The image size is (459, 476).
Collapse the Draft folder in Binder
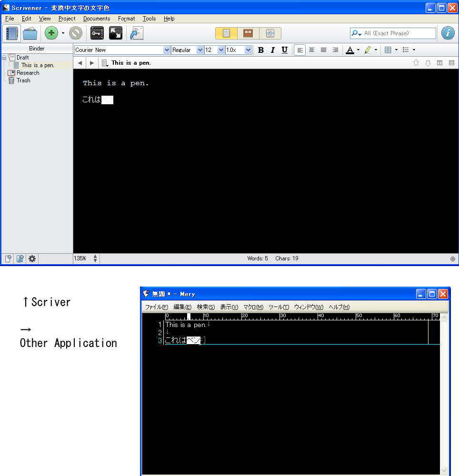tap(4, 58)
